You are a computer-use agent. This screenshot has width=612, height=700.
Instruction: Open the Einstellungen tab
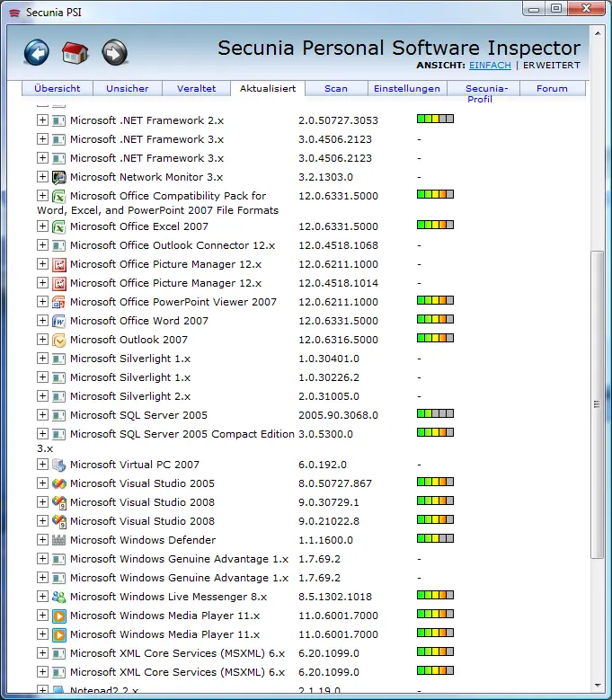click(407, 88)
